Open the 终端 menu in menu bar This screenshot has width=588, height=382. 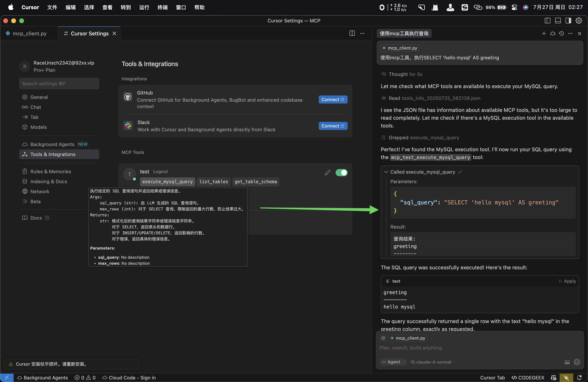162,7
